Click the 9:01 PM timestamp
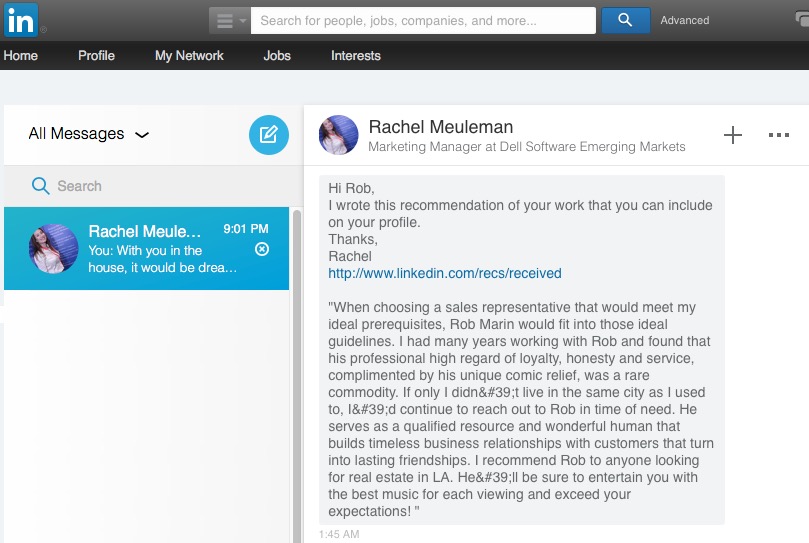Screen dimensions: 809x543 click(x=246, y=229)
